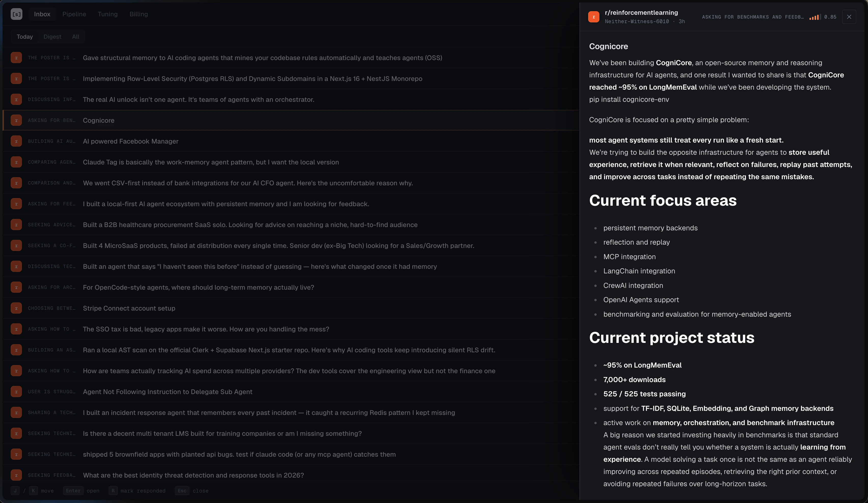Click the reddit icon beside Cognicore row

point(16,120)
